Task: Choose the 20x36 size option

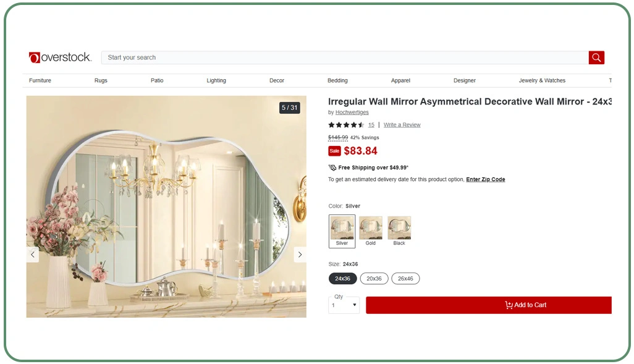Action: (374, 279)
